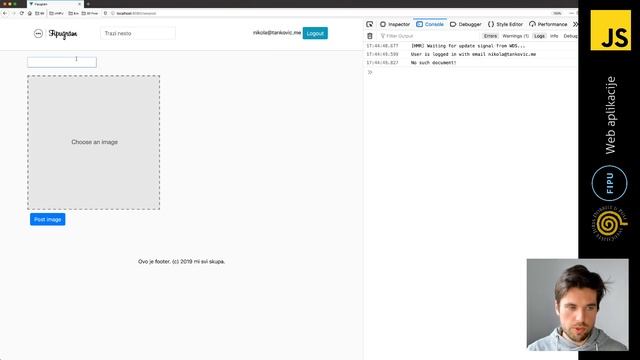640x360 pixels.
Task: Click the Post image button
Action: click(x=47, y=220)
